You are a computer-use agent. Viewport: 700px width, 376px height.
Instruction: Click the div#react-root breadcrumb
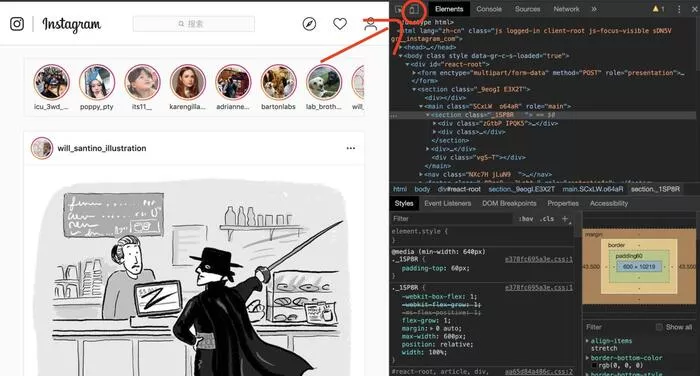(x=459, y=189)
